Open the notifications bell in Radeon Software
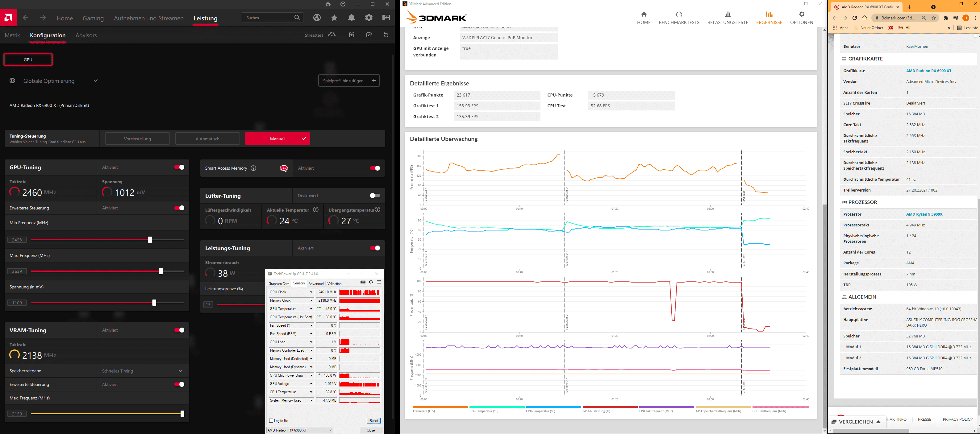 pos(352,18)
